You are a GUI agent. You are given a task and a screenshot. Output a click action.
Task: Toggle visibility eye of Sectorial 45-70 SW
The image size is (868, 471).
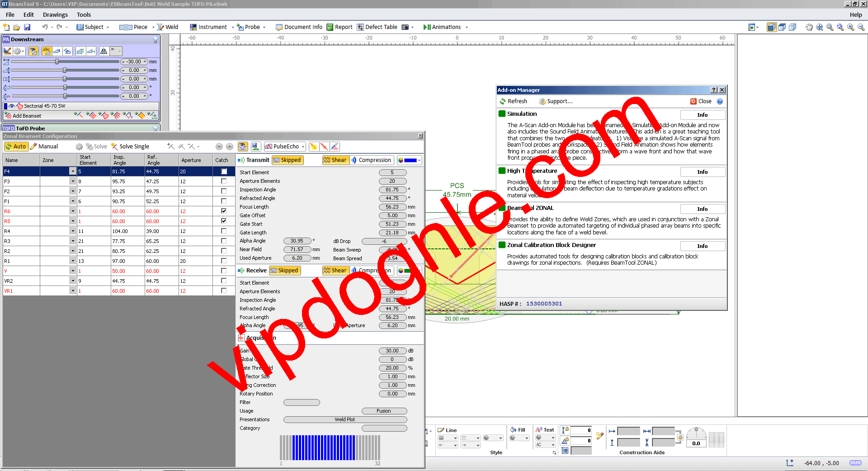(x=12, y=106)
